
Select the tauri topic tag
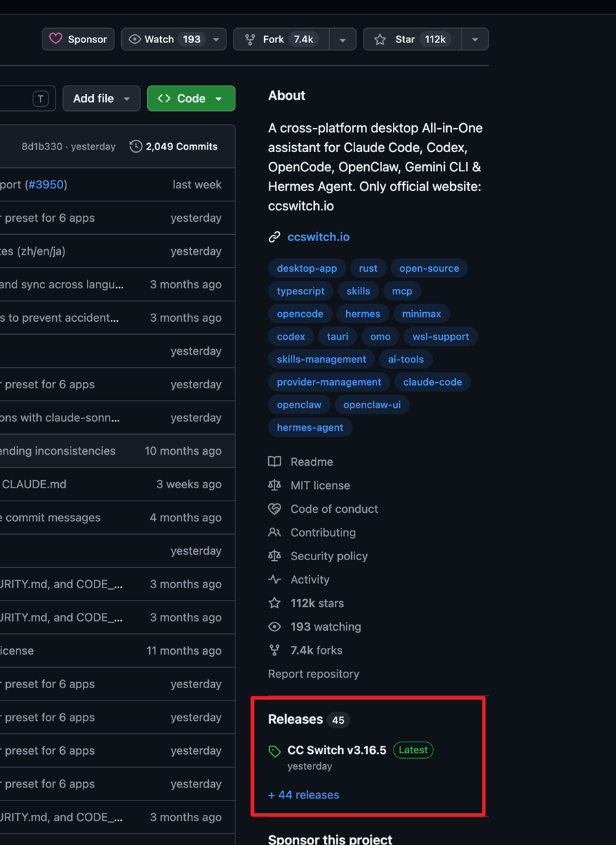coord(337,336)
